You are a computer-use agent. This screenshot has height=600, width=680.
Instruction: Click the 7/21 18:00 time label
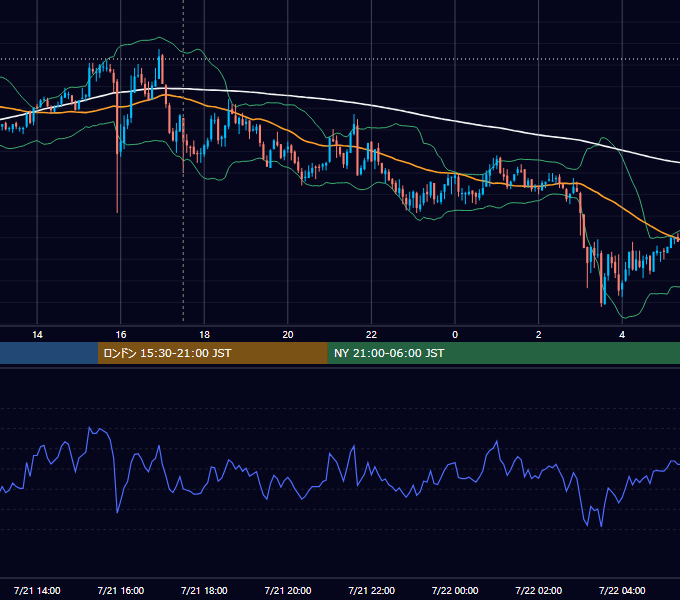click(204, 590)
